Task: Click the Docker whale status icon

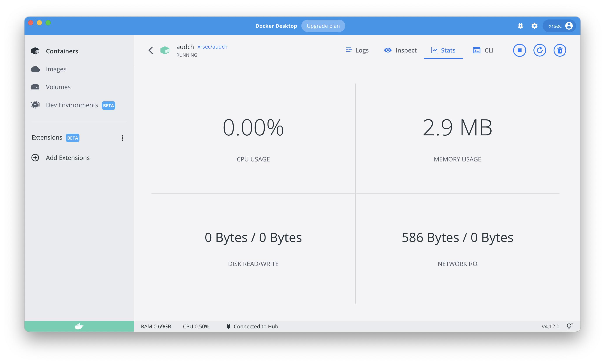Action: (79, 326)
